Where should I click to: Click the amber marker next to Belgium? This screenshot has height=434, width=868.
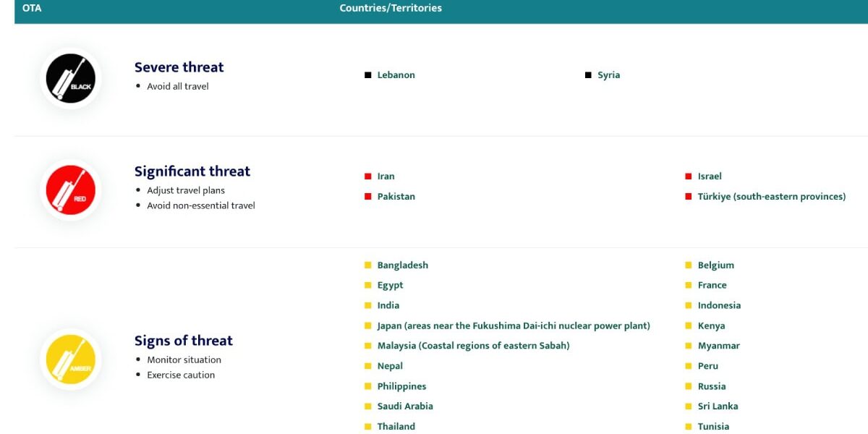688,265
